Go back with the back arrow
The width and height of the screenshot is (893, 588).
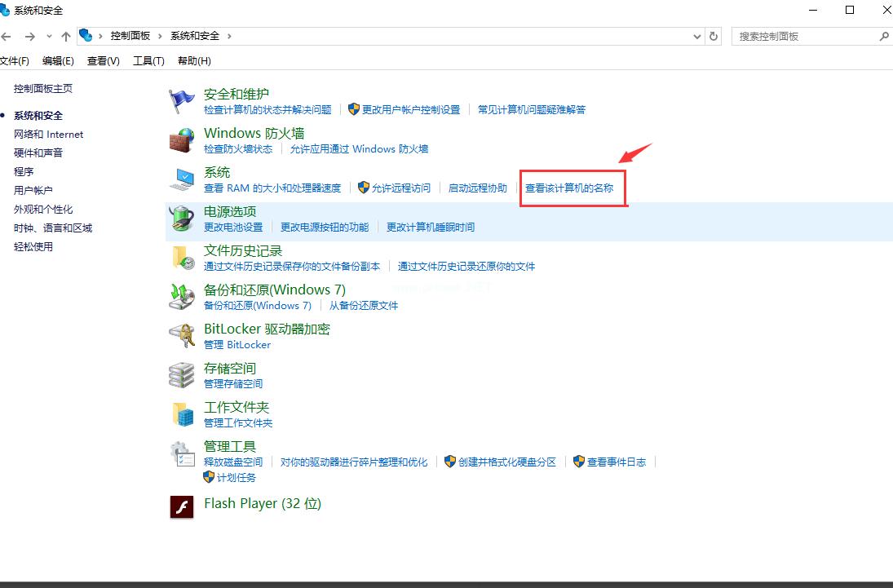pos(7,37)
